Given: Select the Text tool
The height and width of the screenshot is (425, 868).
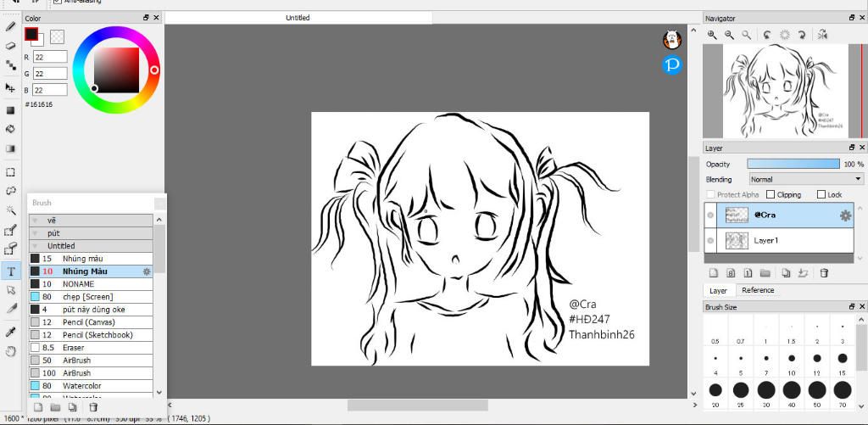Looking at the screenshot, I should (10, 271).
